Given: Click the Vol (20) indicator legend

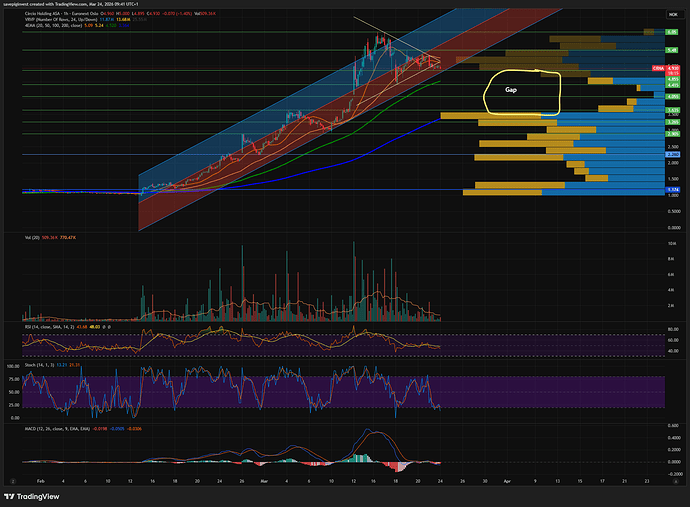Looking at the screenshot, I should (x=28, y=236).
